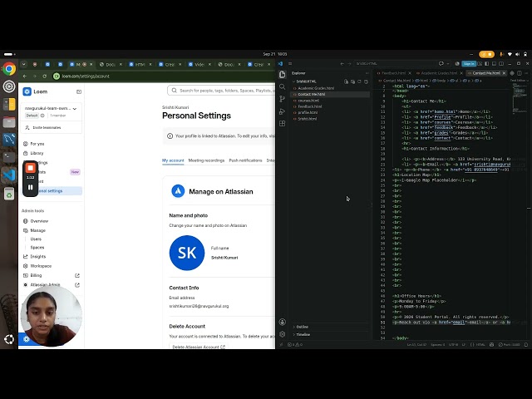
Task: Open Insights under Admin tools
Action: pyautogui.click(x=37, y=257)
